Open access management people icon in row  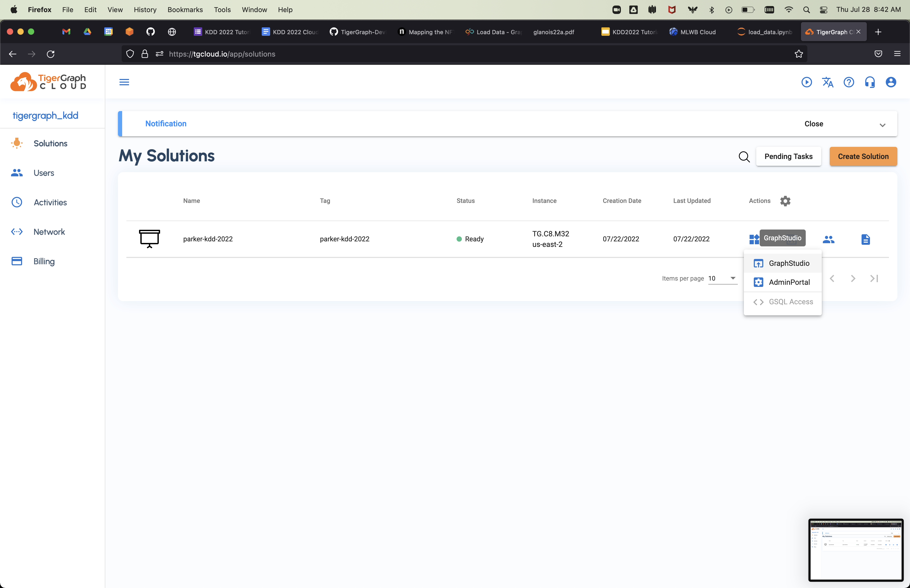[x=828, y=240]
